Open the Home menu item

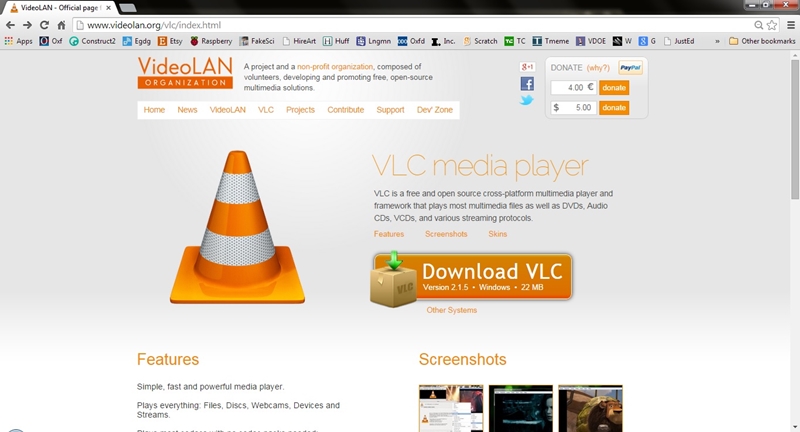[x=154, y=110]
